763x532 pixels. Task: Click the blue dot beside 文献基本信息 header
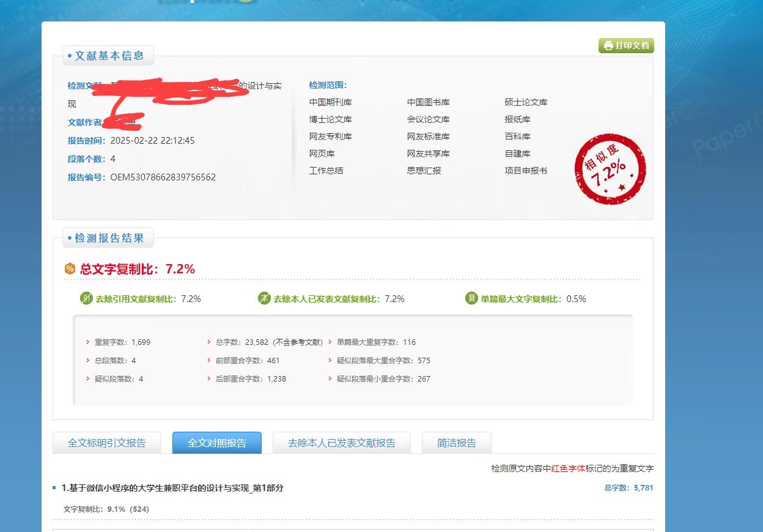[70, 55]
